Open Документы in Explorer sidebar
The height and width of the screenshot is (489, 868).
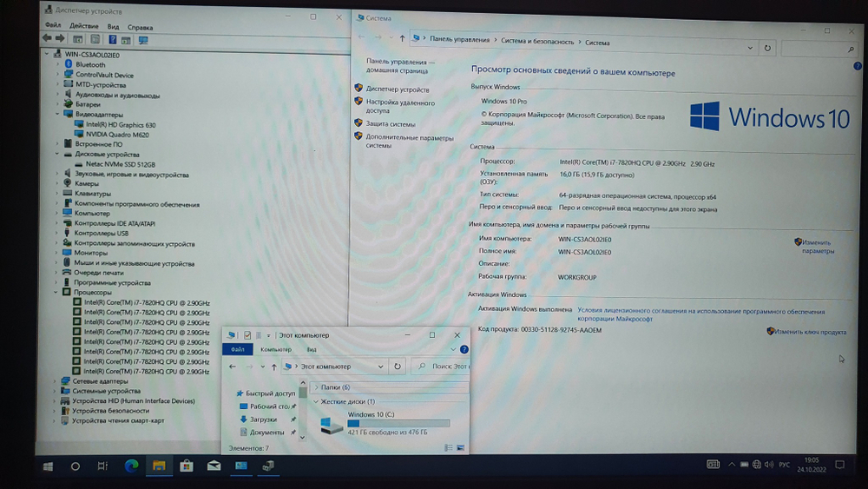pyautogui.click(x=266, y=433)
